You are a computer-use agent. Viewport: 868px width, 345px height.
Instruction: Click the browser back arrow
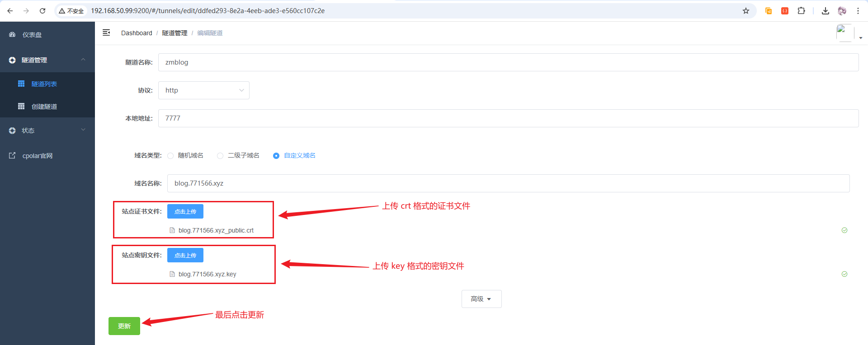tap(10, 11)
